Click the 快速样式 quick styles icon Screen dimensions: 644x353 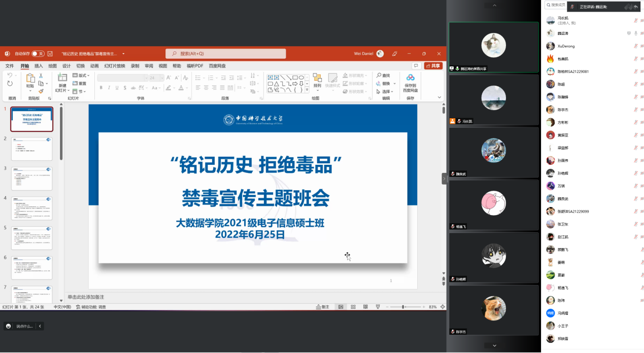coord(333,78)
